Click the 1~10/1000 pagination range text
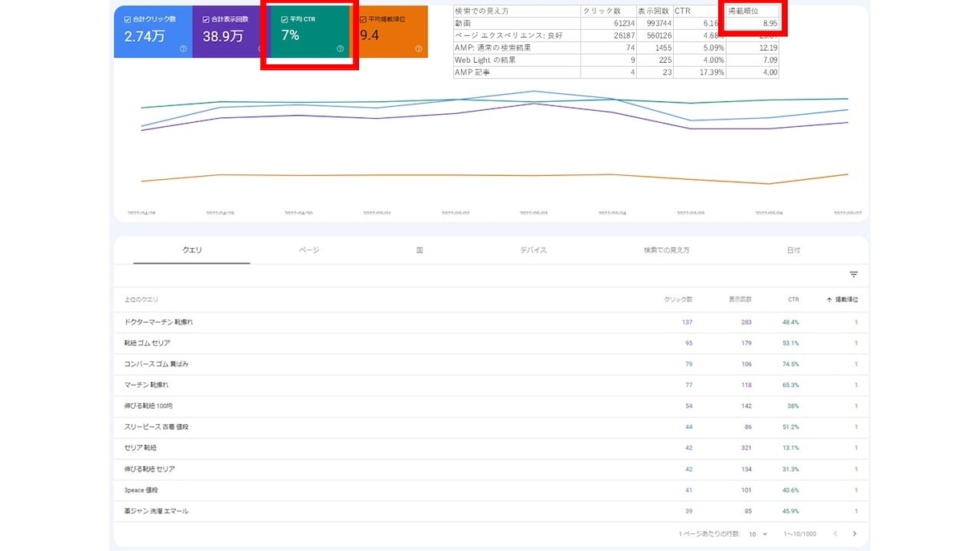This screenshot has width=980, height=551. click(800, 534)
